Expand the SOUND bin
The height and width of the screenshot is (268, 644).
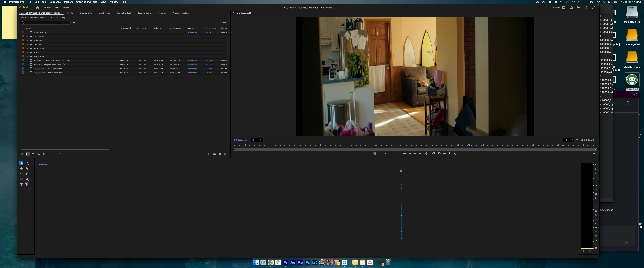click(x=27, y=52)
